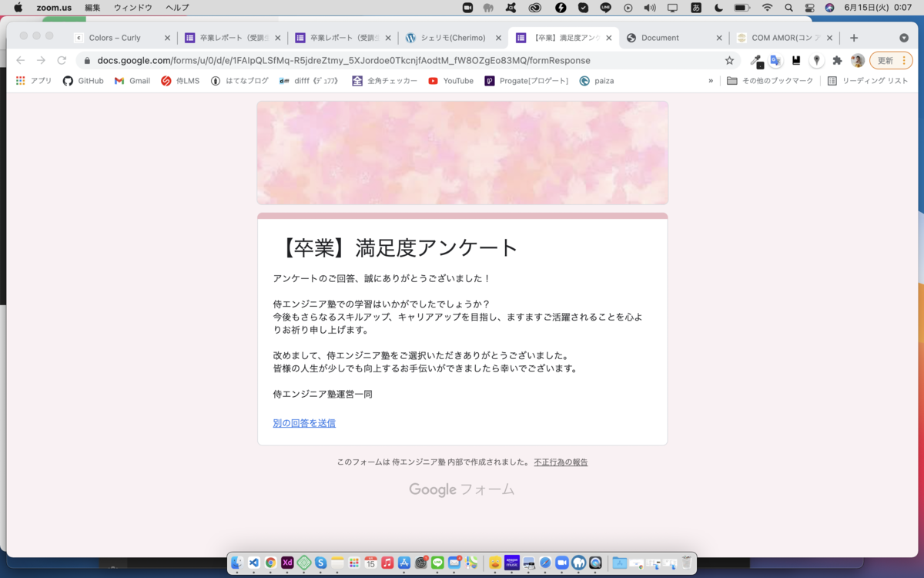Open Chrome's three-dot menu

[903, 60]
